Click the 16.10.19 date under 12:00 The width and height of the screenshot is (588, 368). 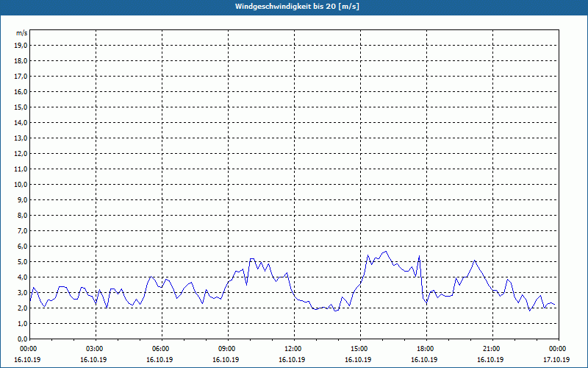tap(292, 359)
